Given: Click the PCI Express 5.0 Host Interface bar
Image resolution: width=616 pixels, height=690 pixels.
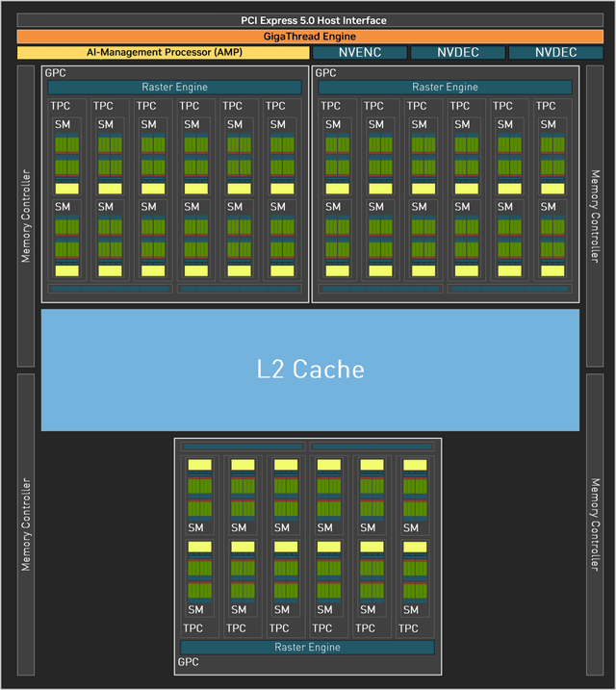Looking at the screenshot, I should 310,20.
